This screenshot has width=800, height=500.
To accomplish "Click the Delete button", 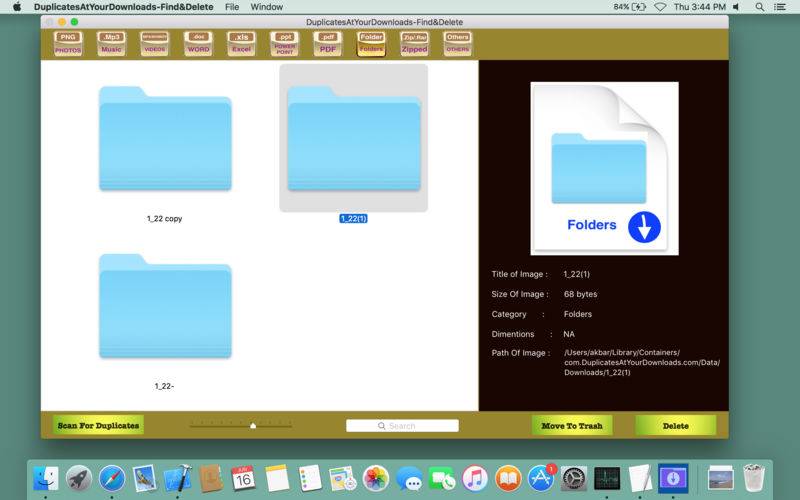I will (676, 425).
